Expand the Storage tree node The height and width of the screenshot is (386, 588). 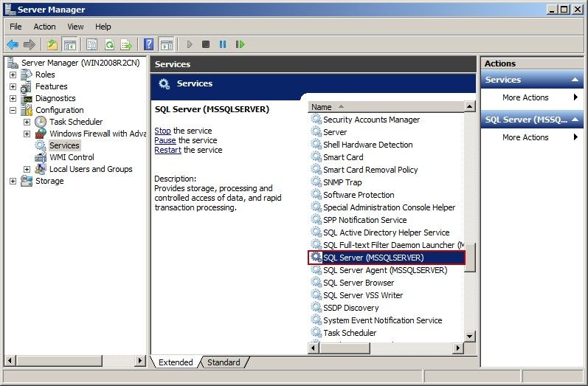pos(13,181)
